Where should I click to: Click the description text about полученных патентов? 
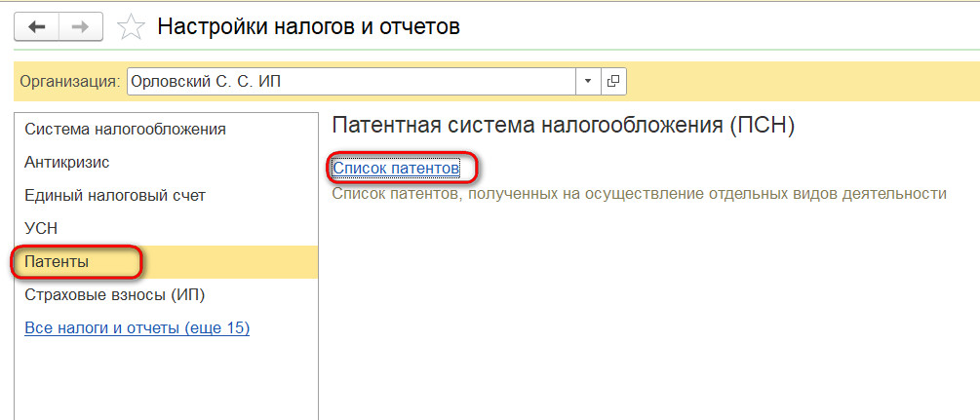pos(640,194)
